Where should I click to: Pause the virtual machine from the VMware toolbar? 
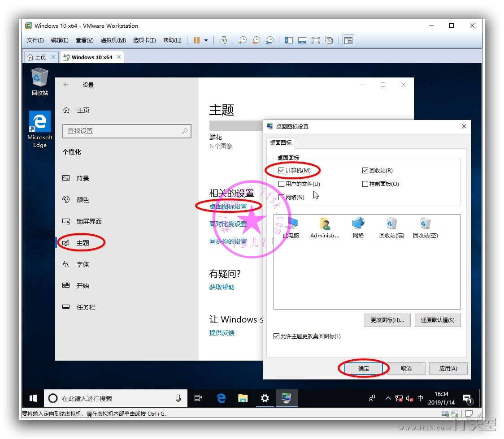(196, 40)
